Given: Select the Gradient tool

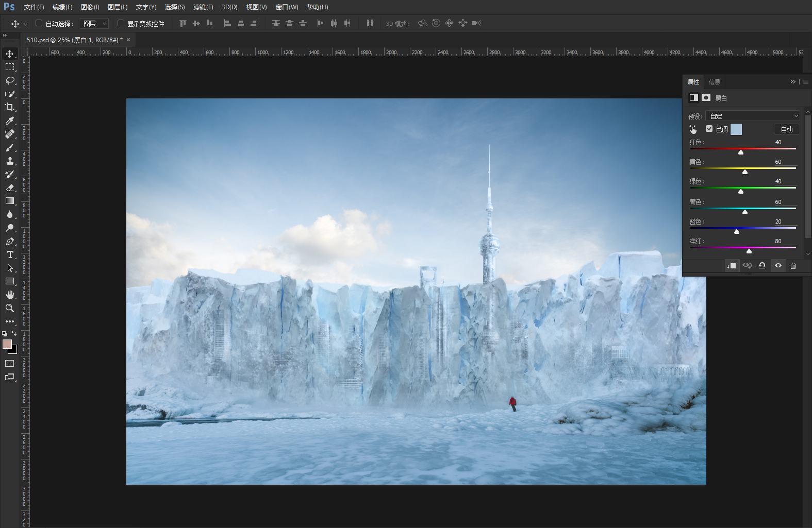Looking at the screenshot, I should (x=10, y=201).
